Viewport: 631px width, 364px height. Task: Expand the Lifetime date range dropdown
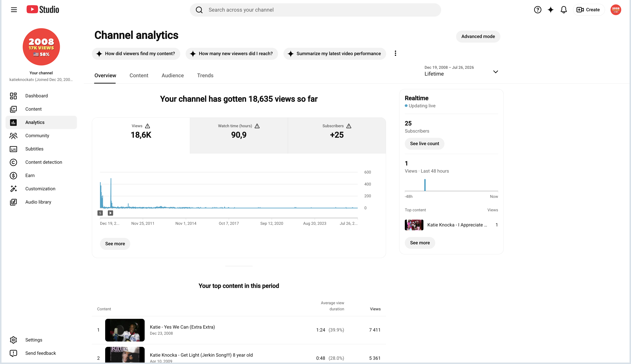tap(461, 72)
